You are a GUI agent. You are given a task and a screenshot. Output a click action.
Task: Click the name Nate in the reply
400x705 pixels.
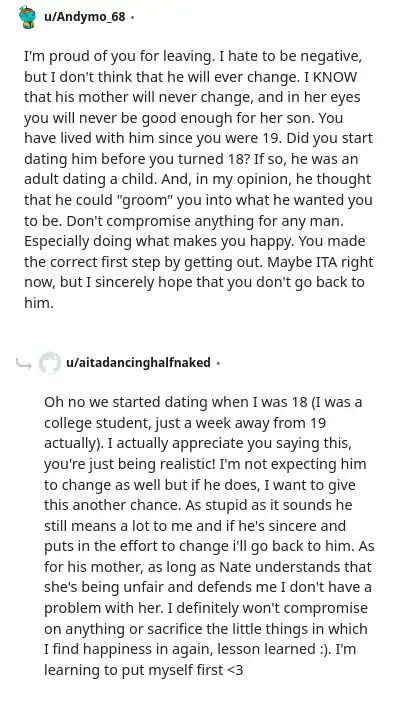[234, 567]
